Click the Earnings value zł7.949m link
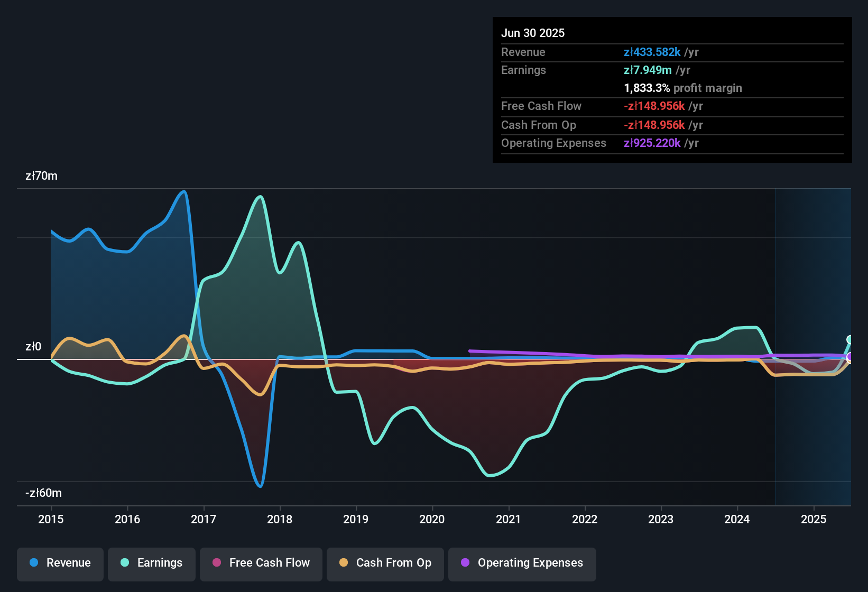Viewport: 868px width, 592px height. (x=647, y=70)
